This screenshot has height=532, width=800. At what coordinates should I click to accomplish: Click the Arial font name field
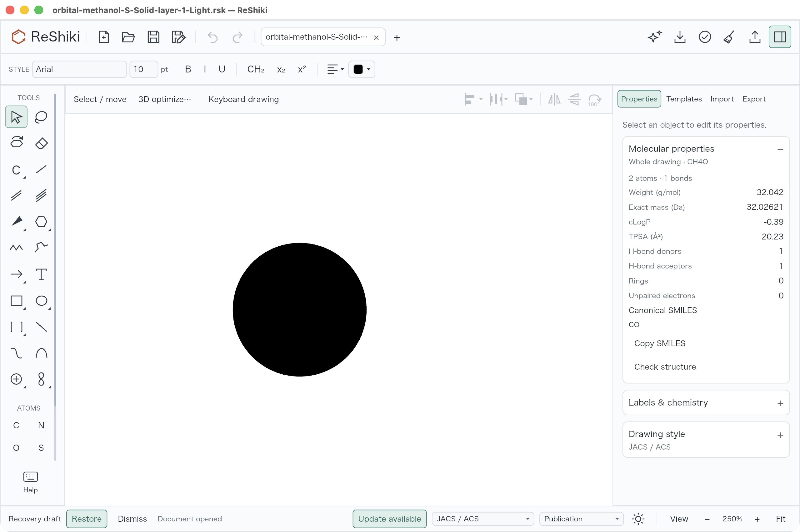[x=79, y=69]
